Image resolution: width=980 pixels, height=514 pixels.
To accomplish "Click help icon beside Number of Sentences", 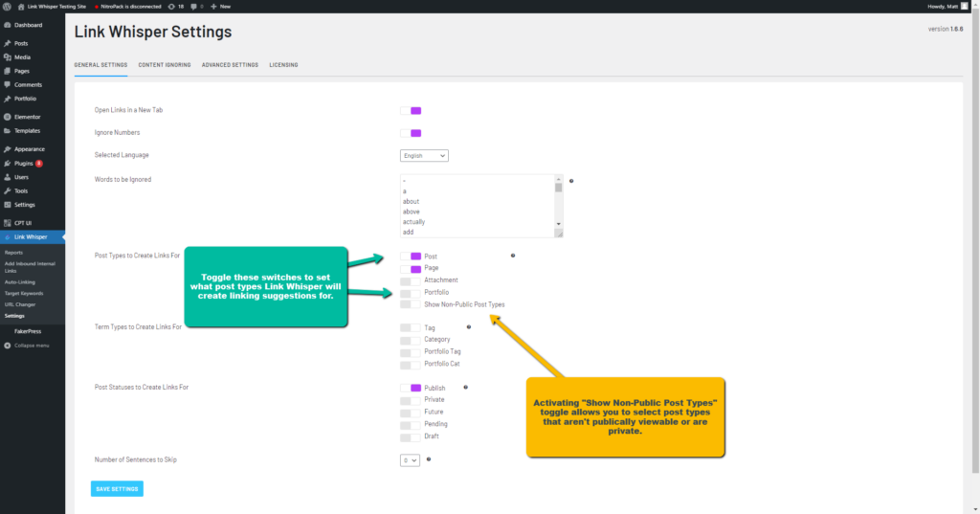I will point(429,459).
